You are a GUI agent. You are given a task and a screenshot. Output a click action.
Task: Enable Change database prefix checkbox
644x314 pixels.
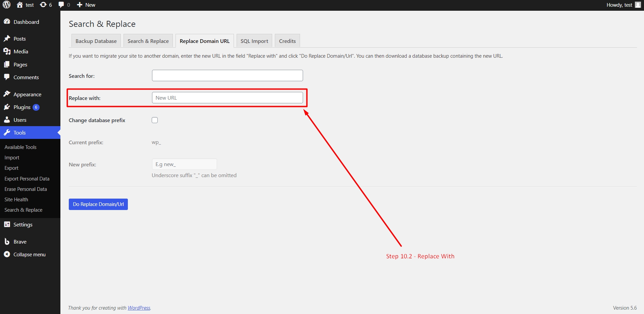[x=155, y=120]
